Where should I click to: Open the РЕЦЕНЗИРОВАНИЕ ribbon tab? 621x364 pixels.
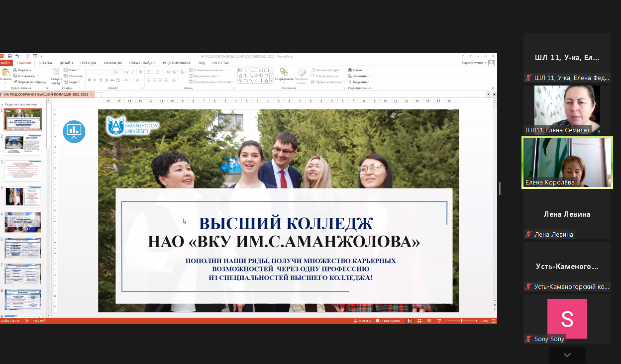(177, 63)
